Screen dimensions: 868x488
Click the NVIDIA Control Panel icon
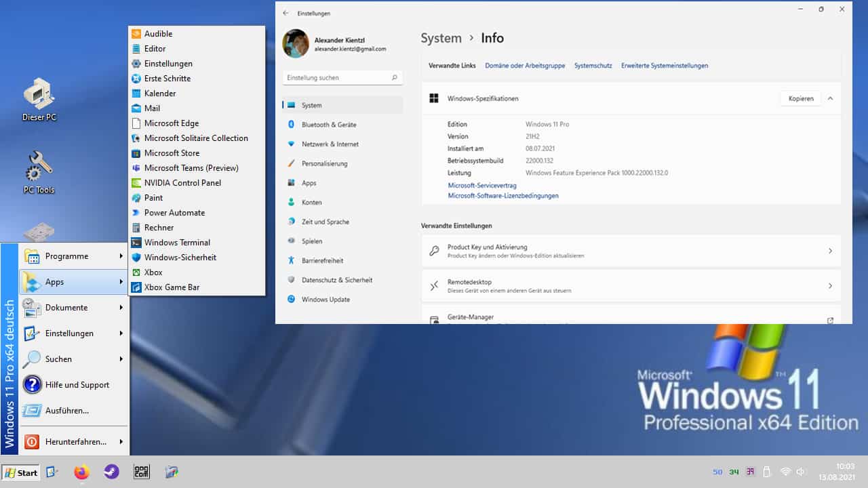pos(136,183)
